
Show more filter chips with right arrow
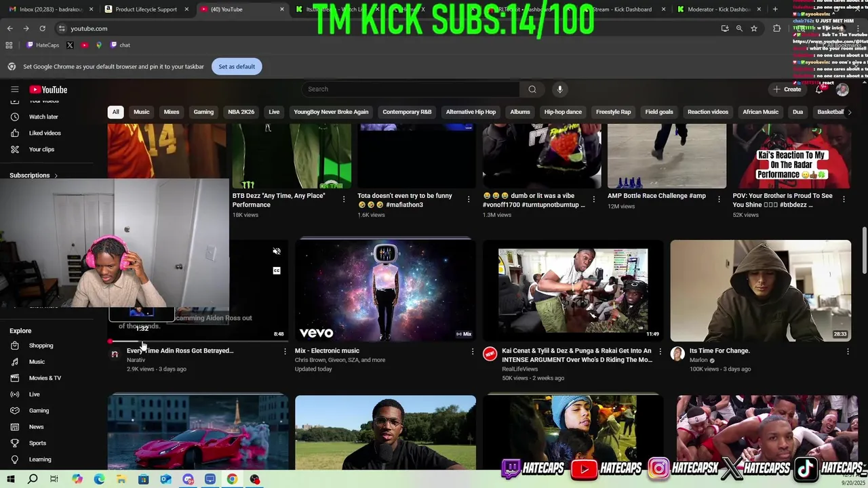point(849,112)
